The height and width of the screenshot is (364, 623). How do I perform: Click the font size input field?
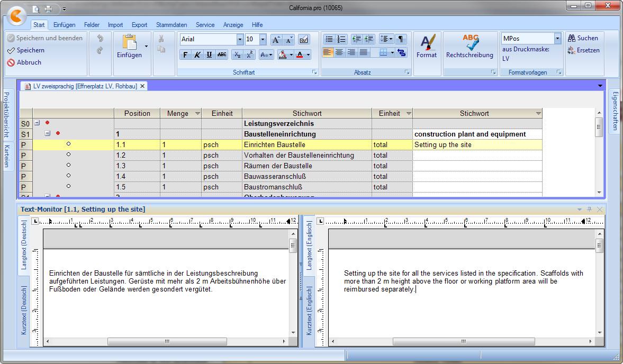pyautogui.click(x=252, y=39)
